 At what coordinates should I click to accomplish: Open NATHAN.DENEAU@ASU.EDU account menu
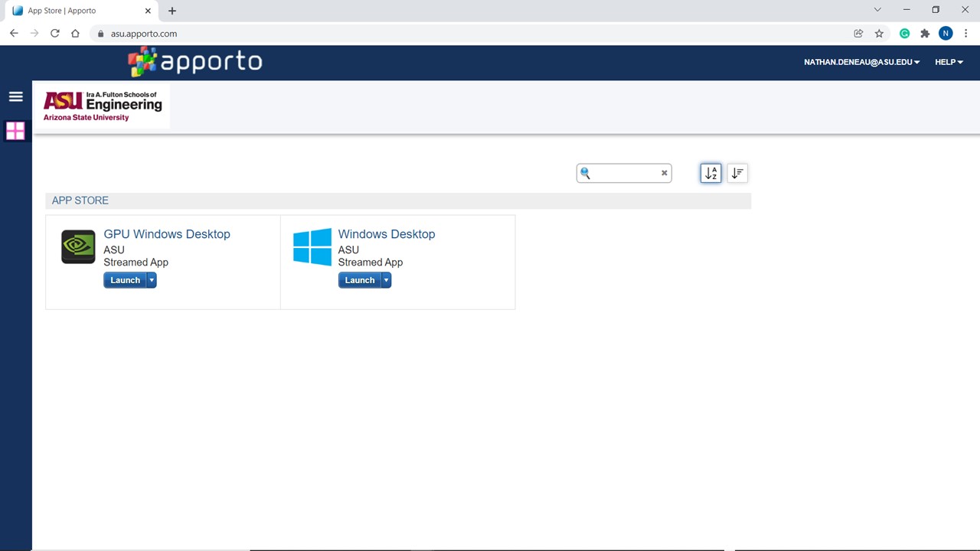click(x=862, y=62)
